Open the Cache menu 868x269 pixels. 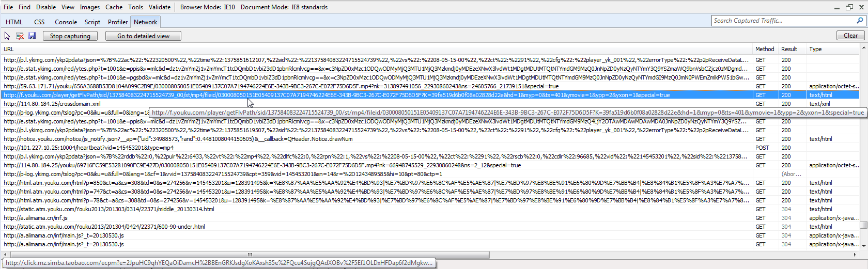coord(114,7)
